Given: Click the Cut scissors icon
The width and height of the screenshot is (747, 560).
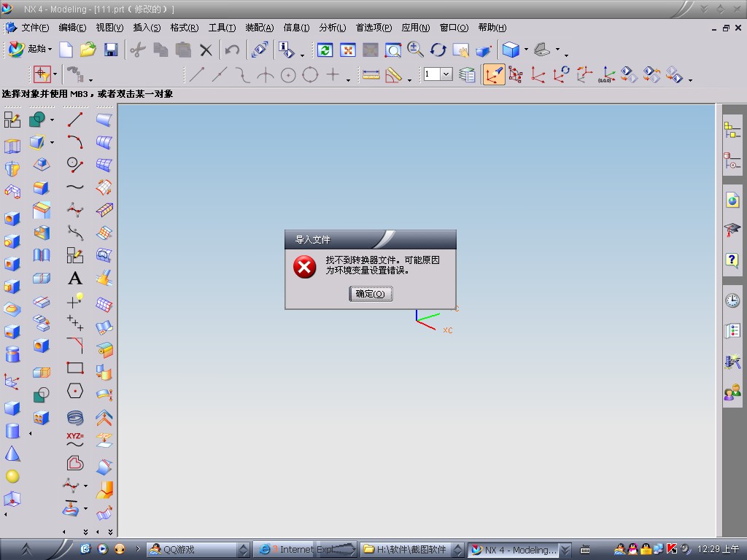Looking at the screenshot, I should tap(138, 50).
